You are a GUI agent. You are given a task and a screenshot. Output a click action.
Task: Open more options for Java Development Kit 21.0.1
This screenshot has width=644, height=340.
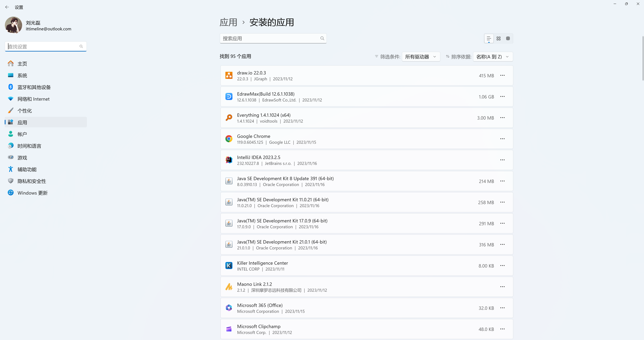[x=502, y=244]
